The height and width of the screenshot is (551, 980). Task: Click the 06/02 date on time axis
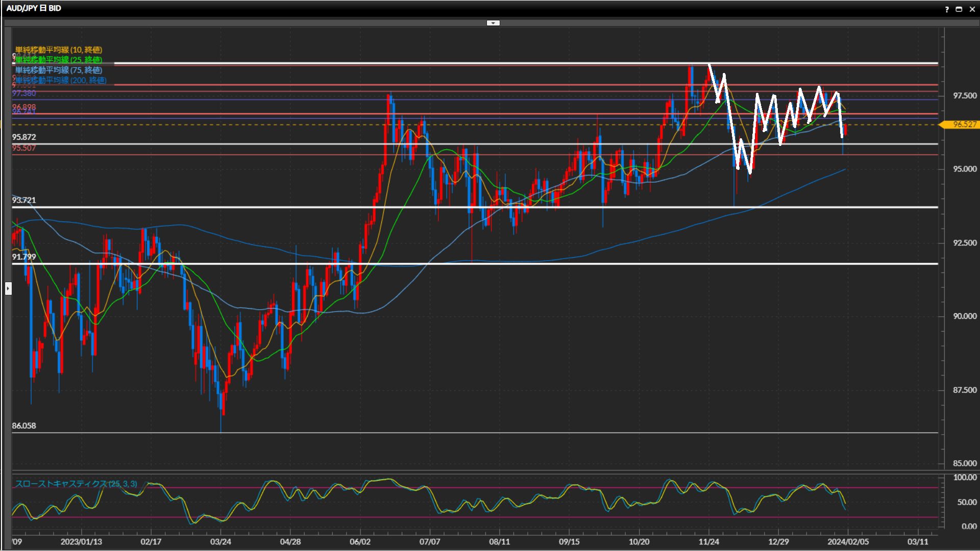(x=360, y=542)
